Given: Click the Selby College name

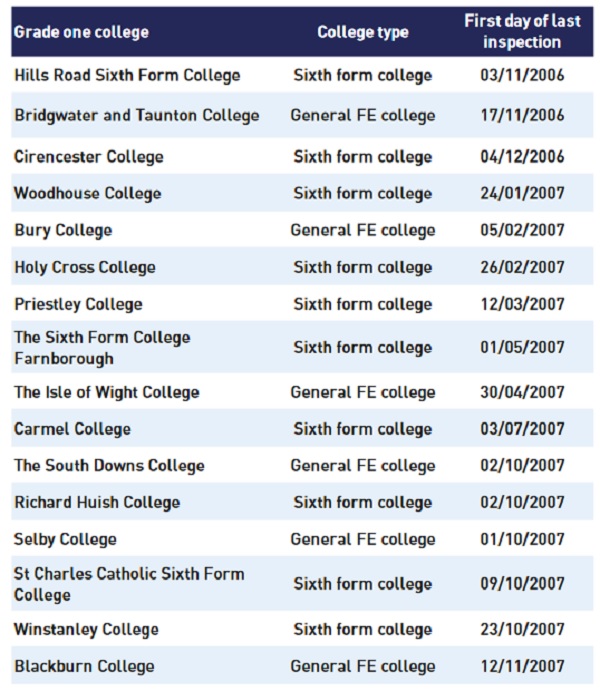Looking at the screenshot, I should pos(65,540).
